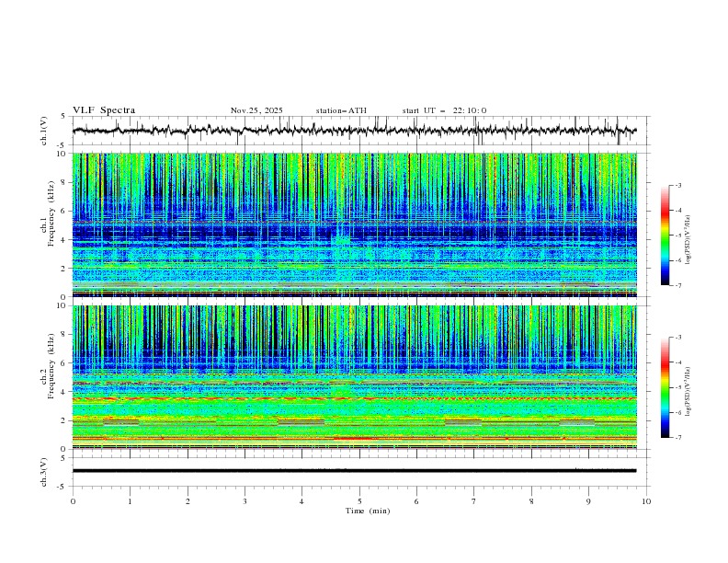The height and width of the screenshot is (563, 728).
Task: Select the Nov.25, 2025 date label
Action: 256,110
